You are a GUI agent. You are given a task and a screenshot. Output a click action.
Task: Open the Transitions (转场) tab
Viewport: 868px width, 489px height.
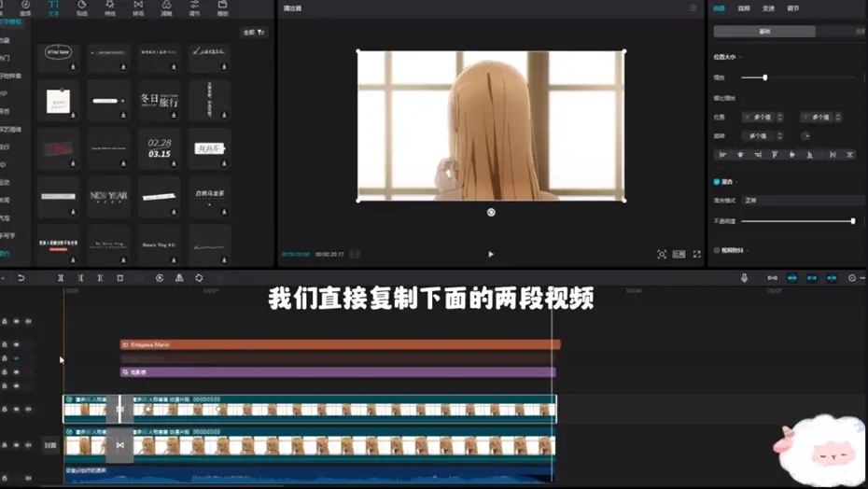138,7
